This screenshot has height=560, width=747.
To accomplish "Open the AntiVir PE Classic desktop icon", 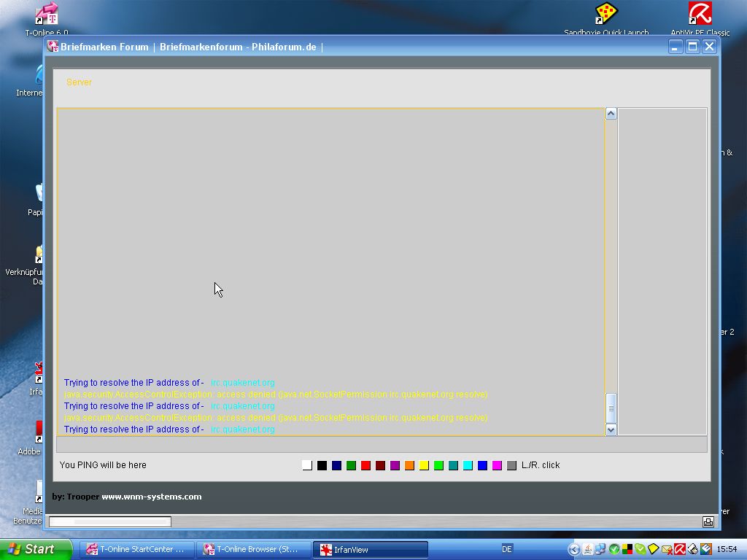I will [x=700, y=15].
